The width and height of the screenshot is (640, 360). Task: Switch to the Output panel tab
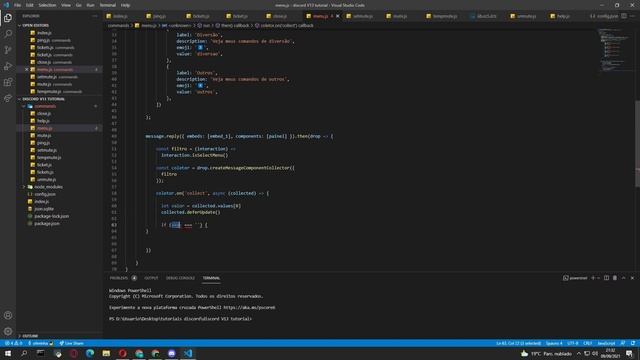(x=151, y=278)
